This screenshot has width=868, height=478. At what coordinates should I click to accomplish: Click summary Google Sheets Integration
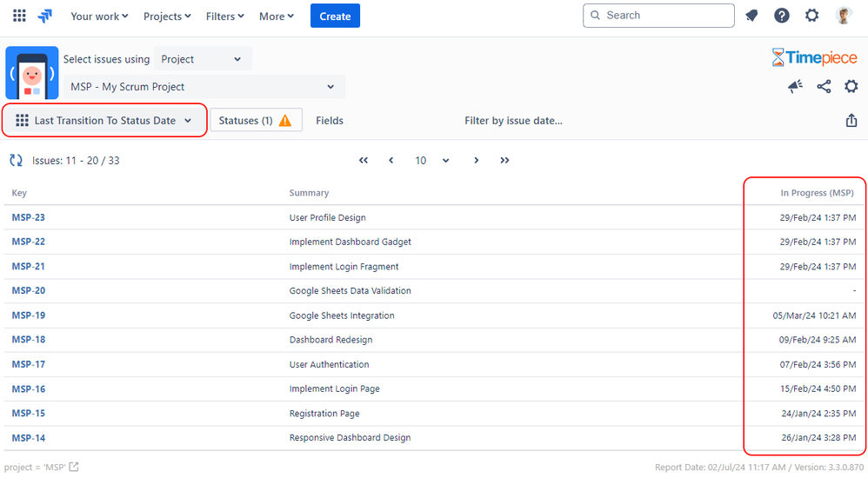(342, 315)
